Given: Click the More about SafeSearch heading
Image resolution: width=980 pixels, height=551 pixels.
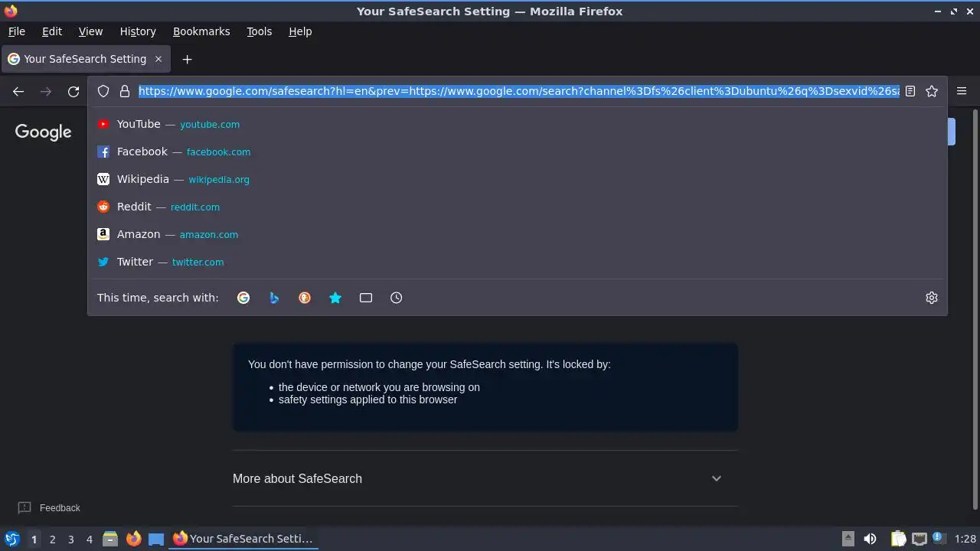Looking at the screenshot, I should click(297, 478).
